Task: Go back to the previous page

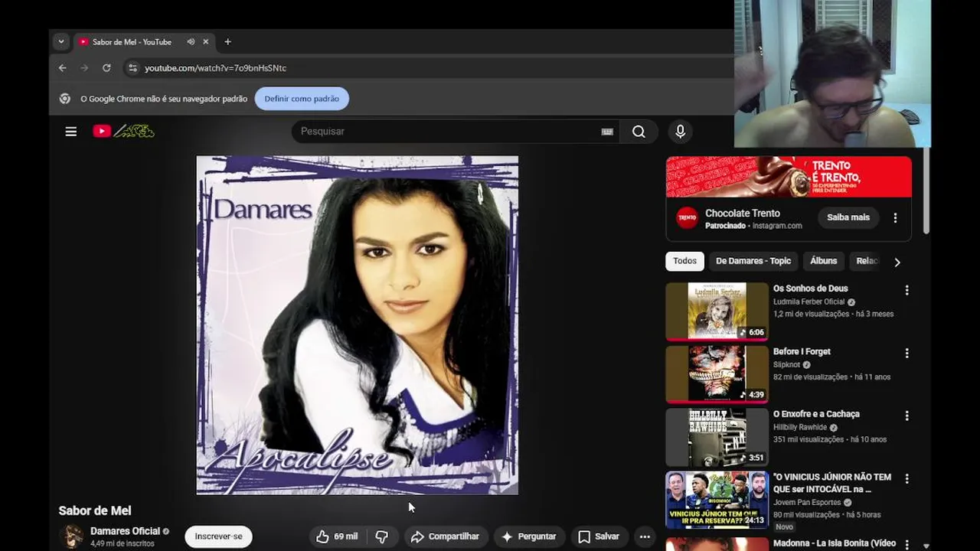Action: tap(63, 68)
